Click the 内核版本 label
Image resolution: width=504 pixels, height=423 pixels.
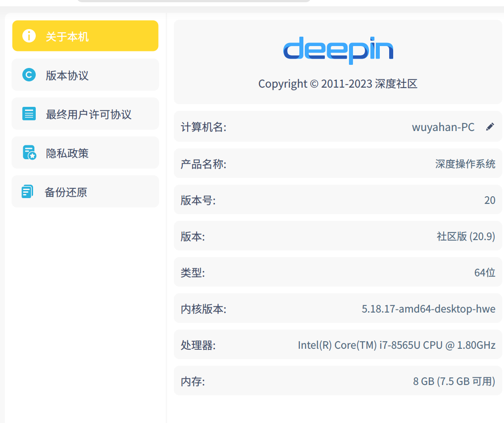(x=203, y=309)
